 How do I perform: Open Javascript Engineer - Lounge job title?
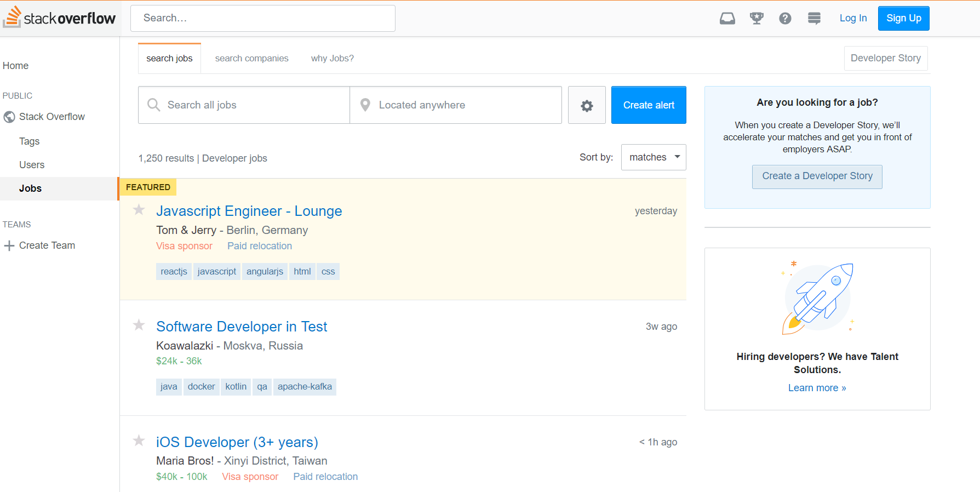click(x=249, y=211)
